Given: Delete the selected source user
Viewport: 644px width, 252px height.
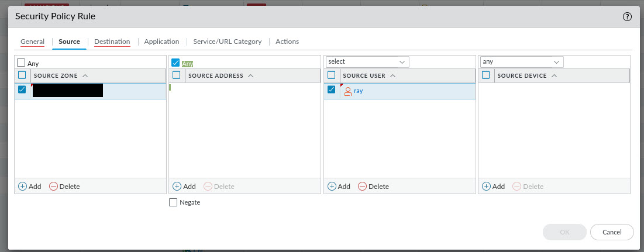Looking at the screenshot, I should coord(373,187).
